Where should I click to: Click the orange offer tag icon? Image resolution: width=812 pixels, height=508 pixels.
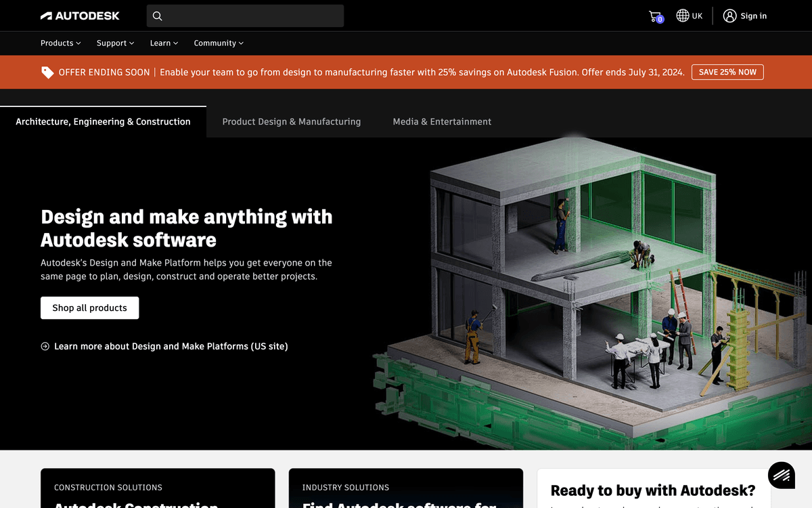[x=47, y=72]
